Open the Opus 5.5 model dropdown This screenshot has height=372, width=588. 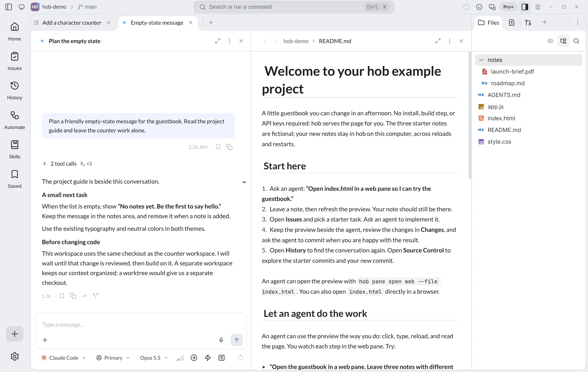[154, 358]
